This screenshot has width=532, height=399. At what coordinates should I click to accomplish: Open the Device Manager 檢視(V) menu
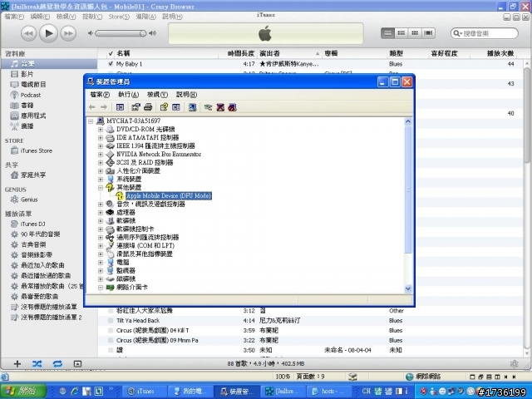coord(157,94)
